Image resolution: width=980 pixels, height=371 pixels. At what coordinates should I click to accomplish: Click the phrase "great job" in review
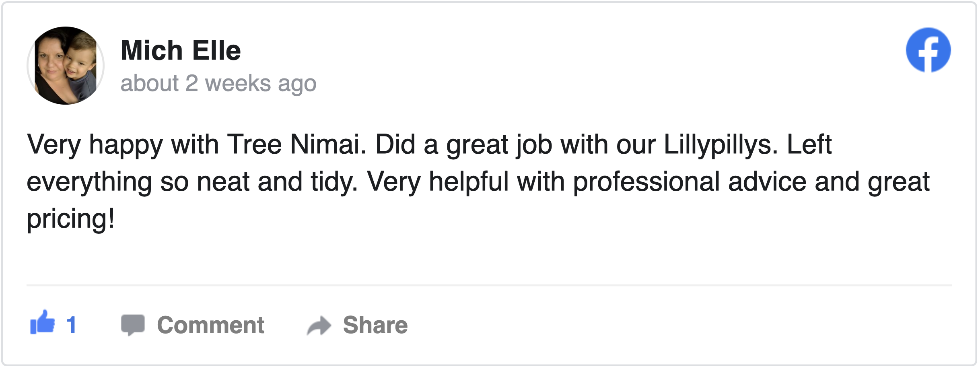(x=498, y=145)
